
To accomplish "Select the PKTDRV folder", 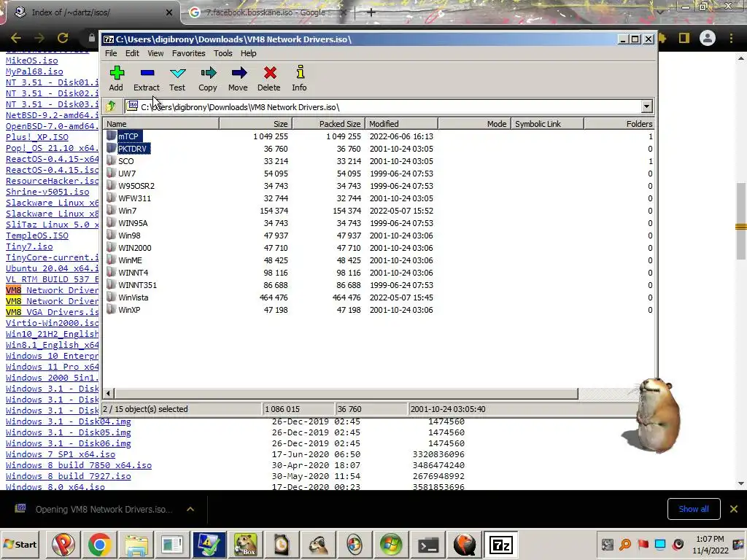I will coord(133,149).
